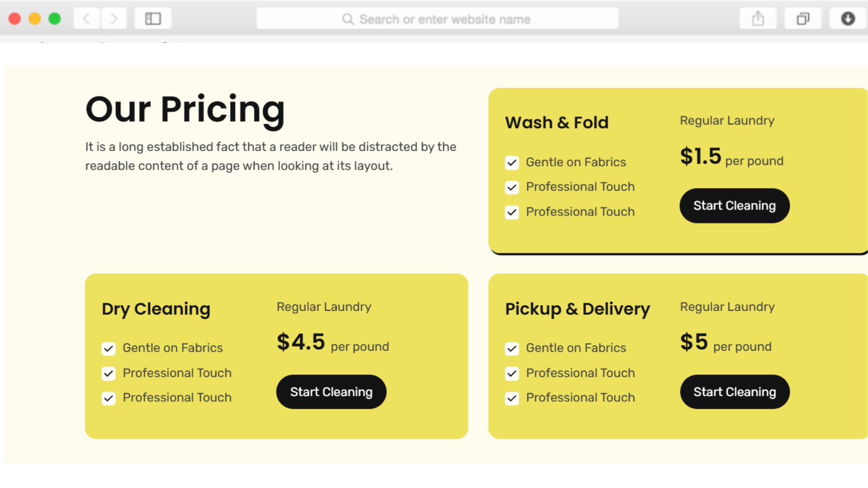Open the tab overview icon
This screenshot has height=488, width=868.
click(802, 19)
